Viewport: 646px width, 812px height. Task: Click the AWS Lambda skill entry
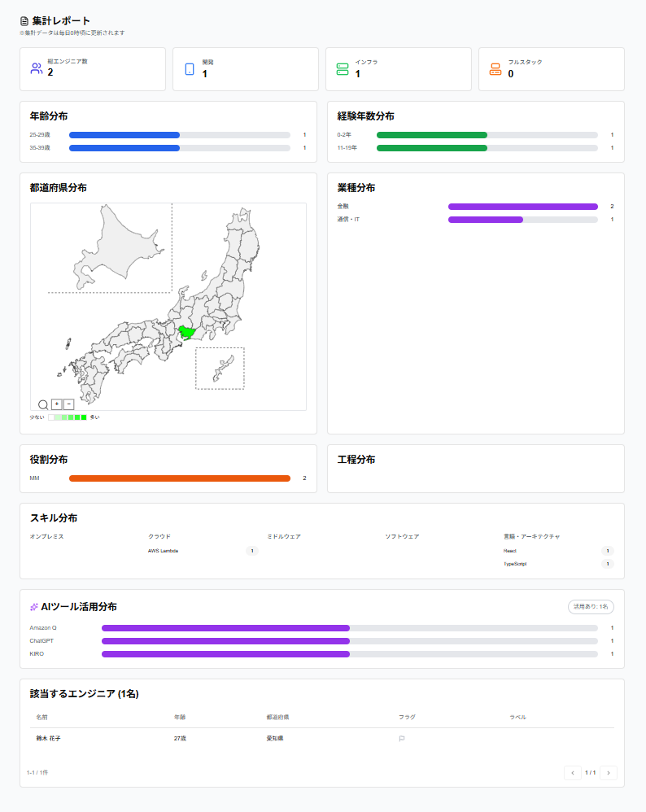click(x=164, y=551)
